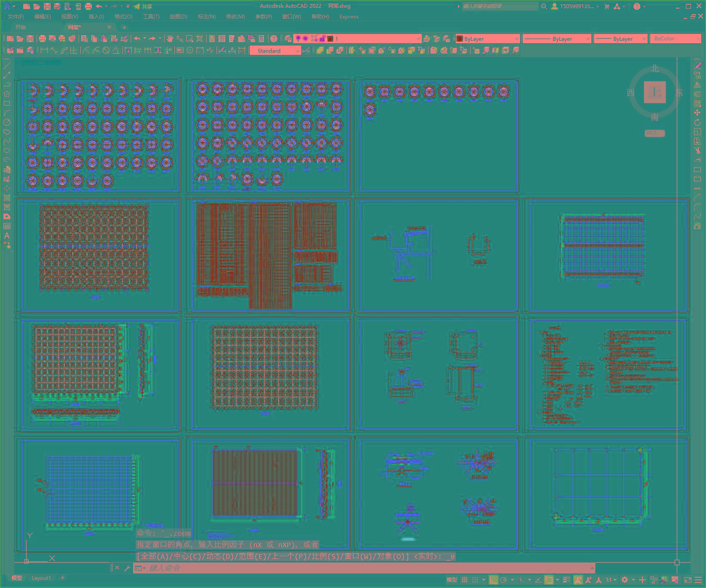Select the Hatch tool in draw toolbar

tap(7, 198)
